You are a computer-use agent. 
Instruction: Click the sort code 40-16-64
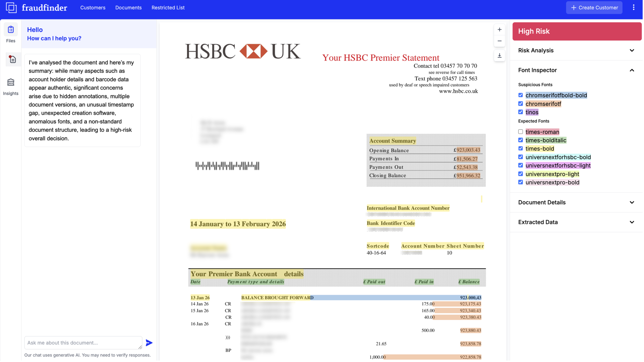coord(376,253)
